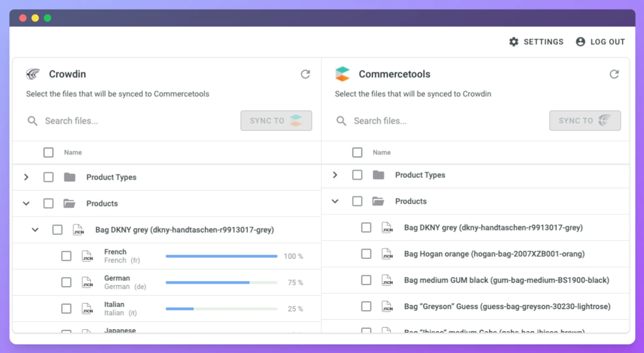The image size is (644, 353).
Task: Click the Crowdin search magnifier icon
Action: coord(33,121)
